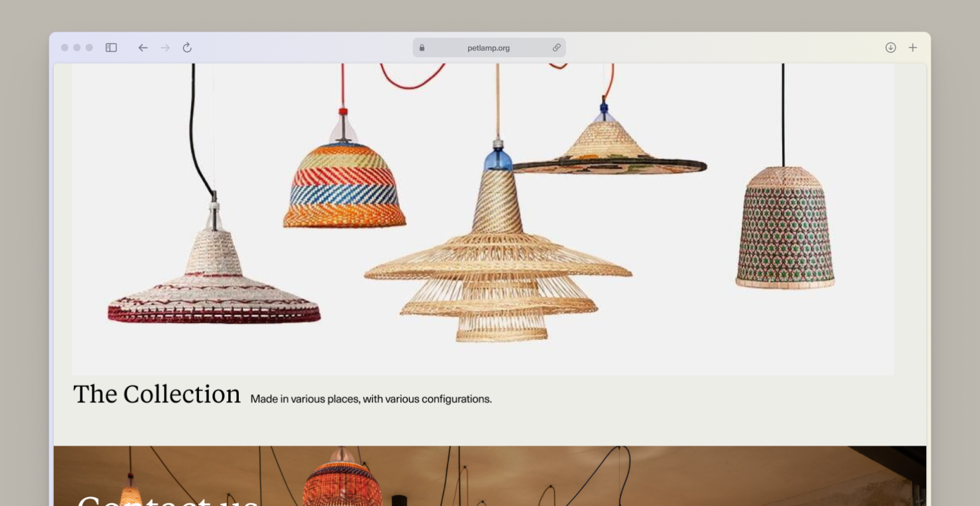Go back using the left arrow
The width and height of the screenshot is (980, 506).
143,47
